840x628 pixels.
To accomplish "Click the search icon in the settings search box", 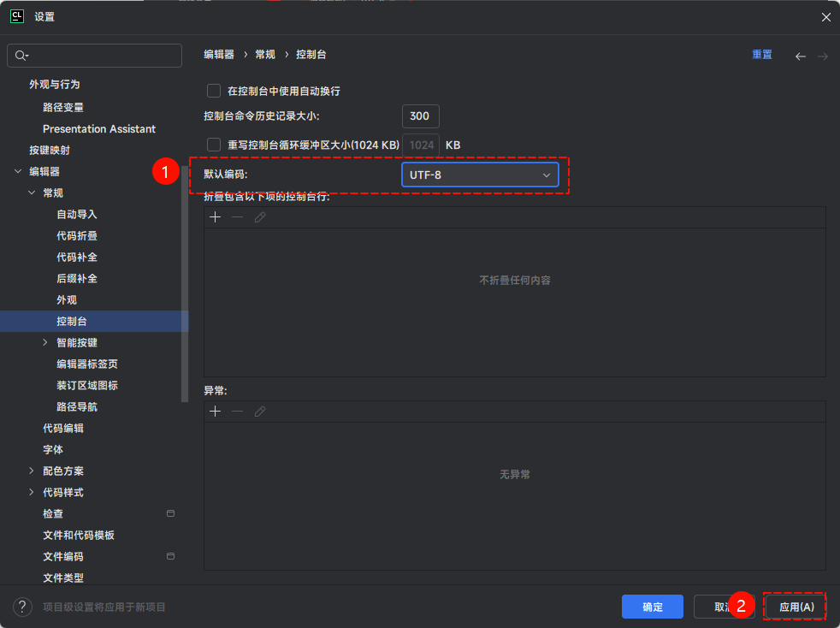I will coord(19,56).
